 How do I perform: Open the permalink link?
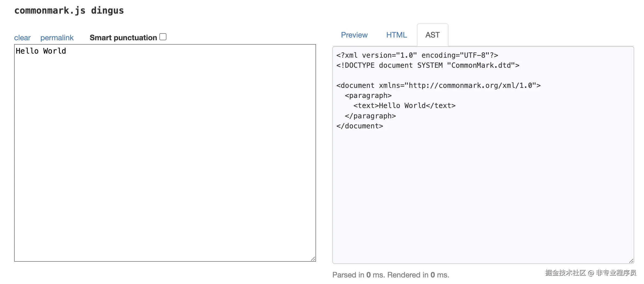click(57, 38)
